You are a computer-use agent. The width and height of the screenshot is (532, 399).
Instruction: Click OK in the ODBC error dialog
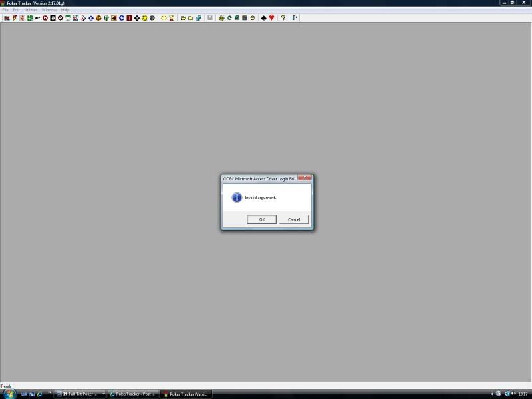(261, 219)
